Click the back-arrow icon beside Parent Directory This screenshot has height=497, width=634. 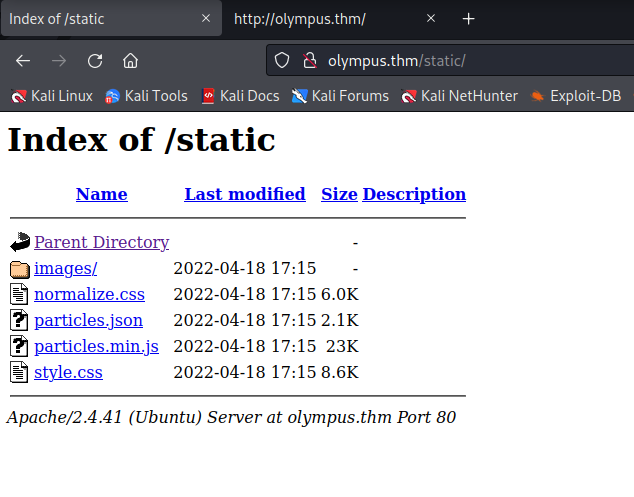20,242
